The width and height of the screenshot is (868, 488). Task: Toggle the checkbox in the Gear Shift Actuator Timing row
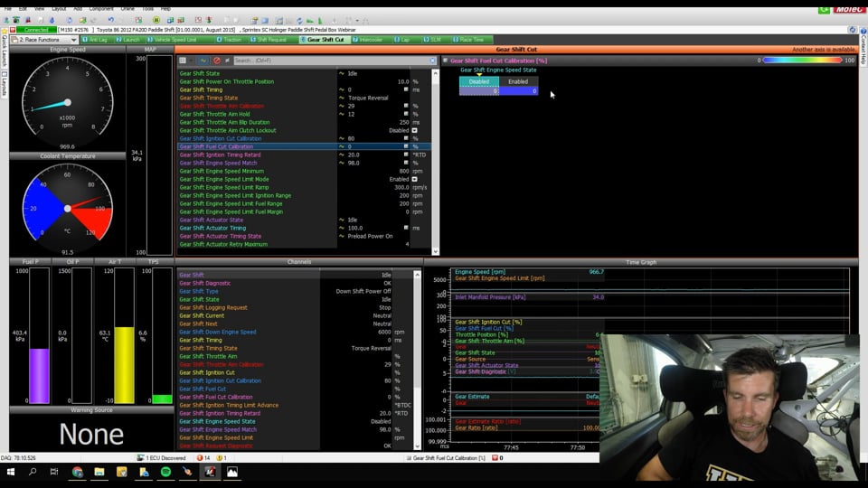(406, 228)
